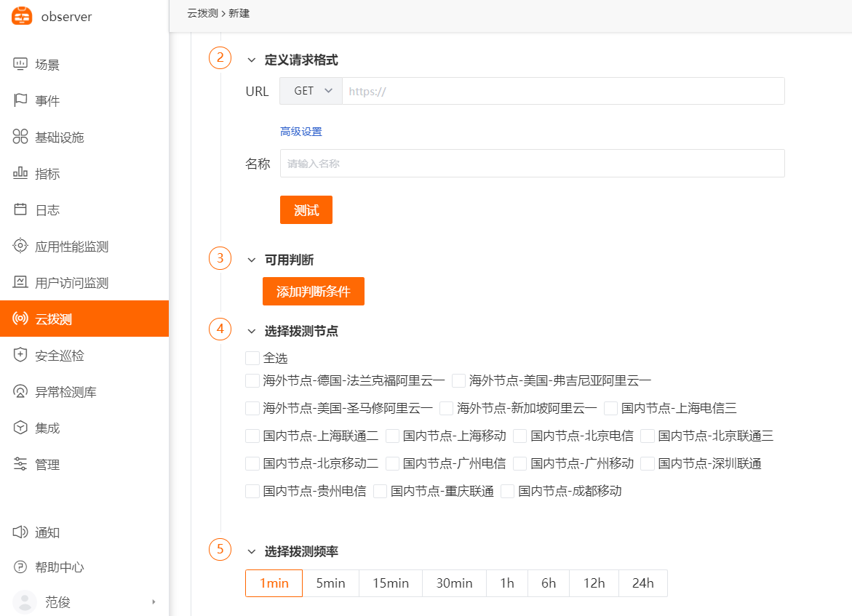Screen dimensions: 852x616
Task: Collapse the 选择拨测频率 section
Action: 252,551
